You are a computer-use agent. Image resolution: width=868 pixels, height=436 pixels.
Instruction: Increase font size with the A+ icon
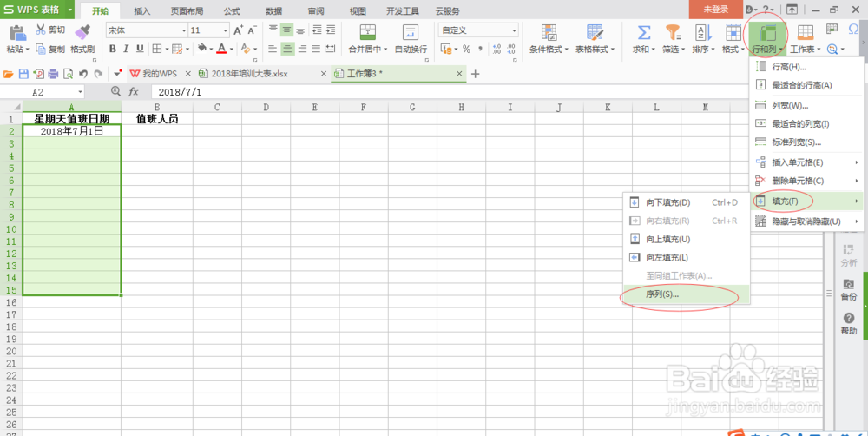pos(238,30)
